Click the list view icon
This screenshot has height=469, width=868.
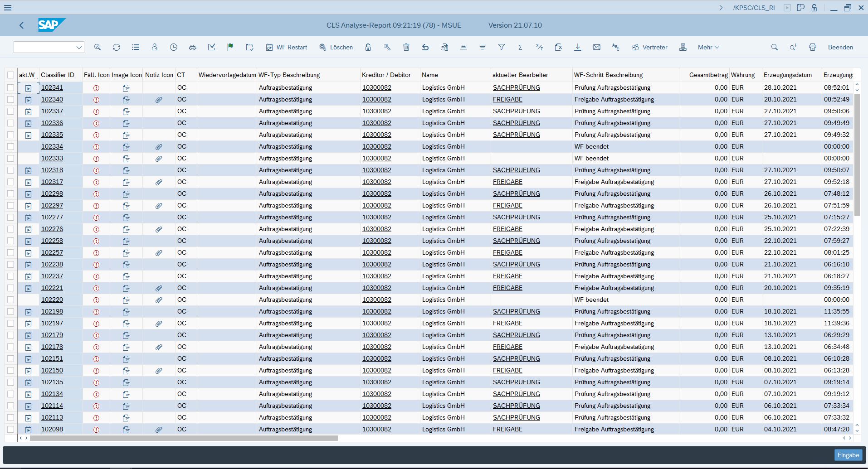(x=136, y=47)
